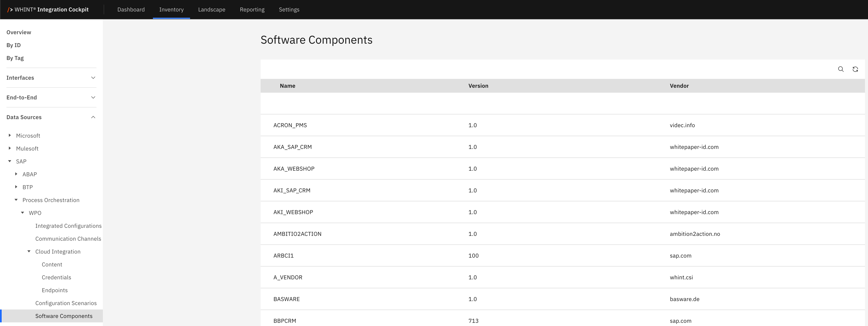Expand the Interfaces section chevron
868x326 pixels.
coord(93,78)
